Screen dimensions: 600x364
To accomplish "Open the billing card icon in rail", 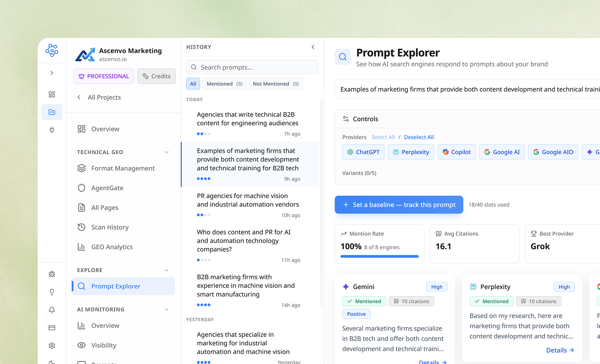I will coord(52,328).
